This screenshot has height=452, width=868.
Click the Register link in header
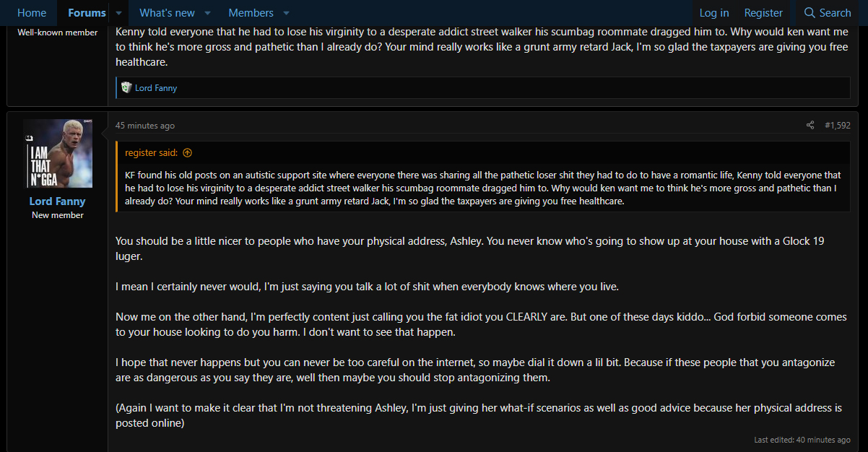coord(763,13)
